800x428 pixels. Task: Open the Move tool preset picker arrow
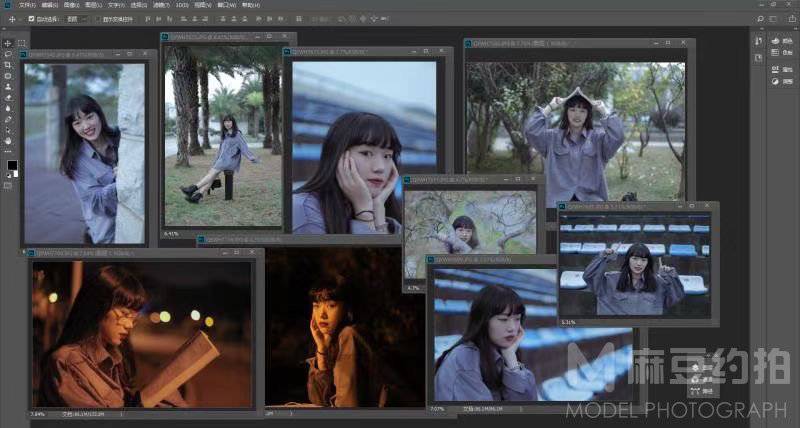tap(20, 19)
